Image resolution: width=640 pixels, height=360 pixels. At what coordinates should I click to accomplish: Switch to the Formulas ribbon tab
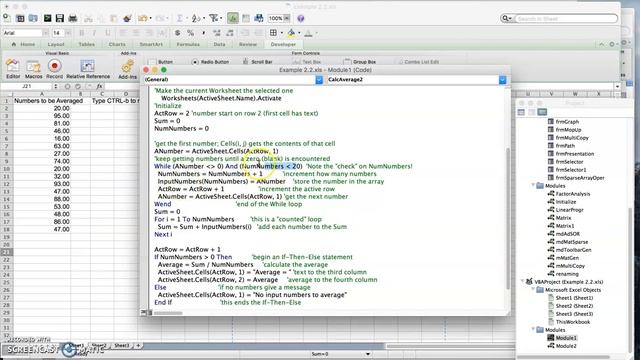point(188,44)
